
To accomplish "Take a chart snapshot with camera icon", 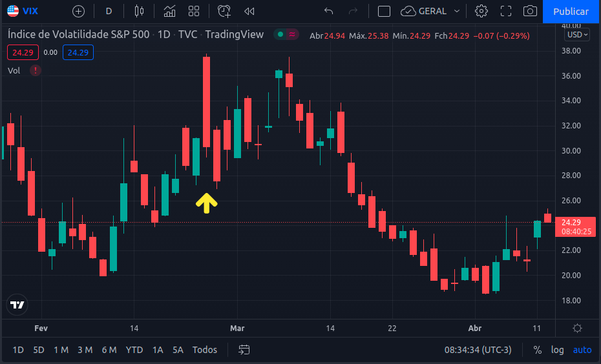I will [530, 12].
